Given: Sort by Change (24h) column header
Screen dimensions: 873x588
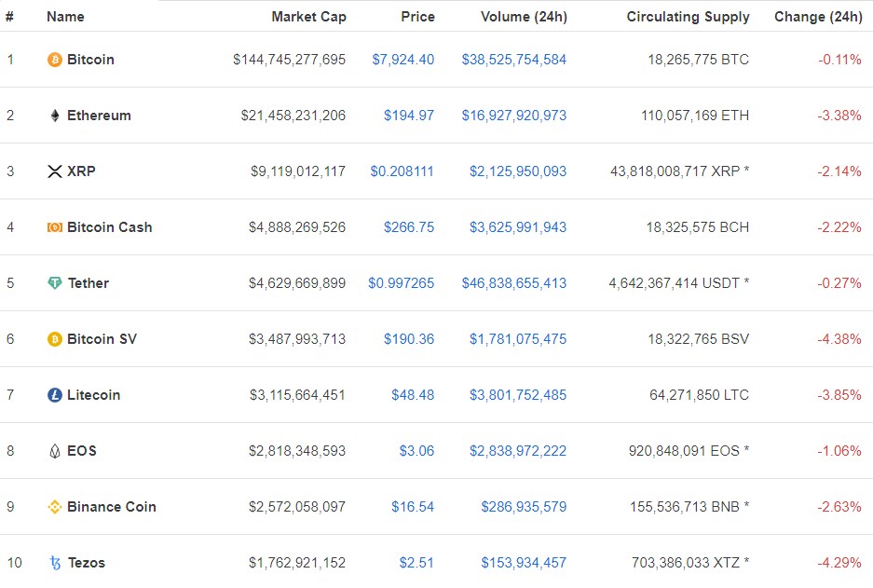Looking at the screenshot, I should tap(818, 17).
